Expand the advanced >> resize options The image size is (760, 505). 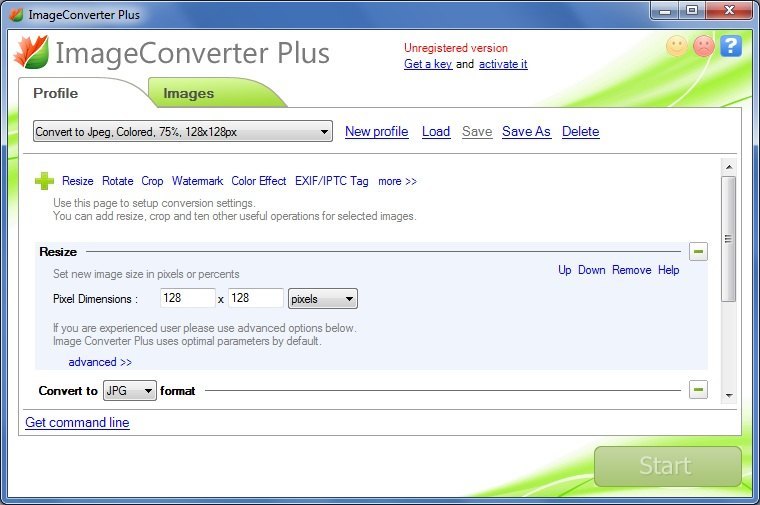coord(100,362)
